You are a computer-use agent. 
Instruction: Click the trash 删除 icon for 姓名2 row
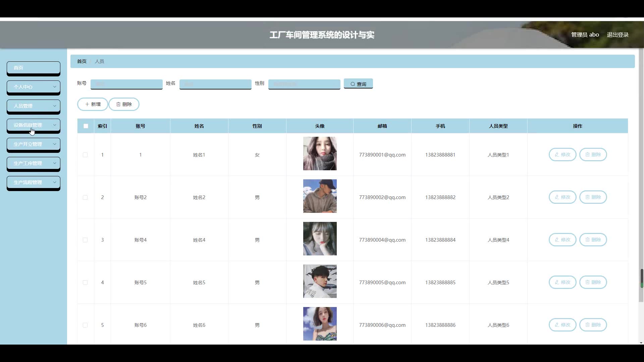587,197
